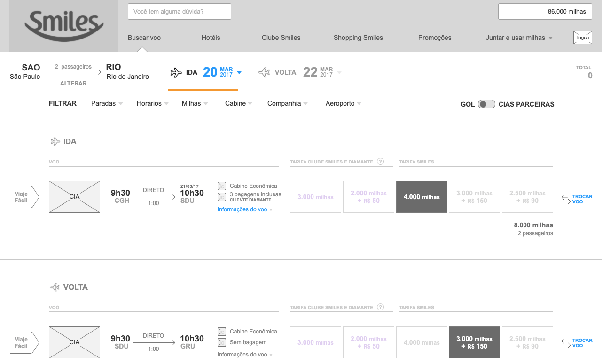Viewport: 602px width, 364px height.
Task: Click the VOLTA return airplane icon in date bar
Action: (264, 72)
